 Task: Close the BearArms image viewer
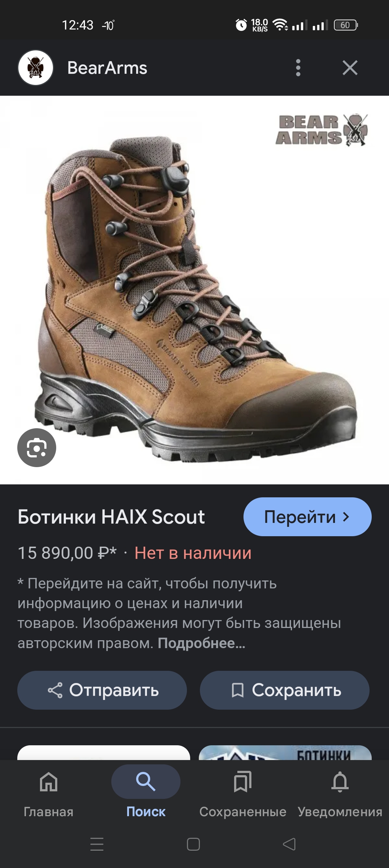coord(350,68)
